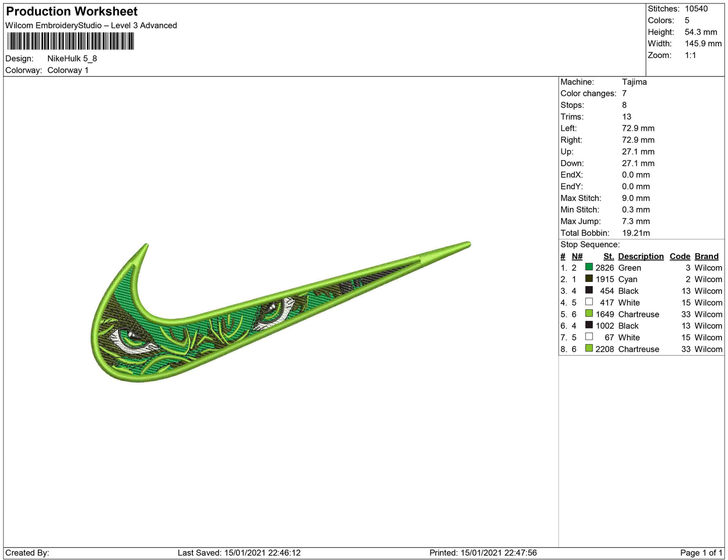Click the St. column header

tap(608, 256)
